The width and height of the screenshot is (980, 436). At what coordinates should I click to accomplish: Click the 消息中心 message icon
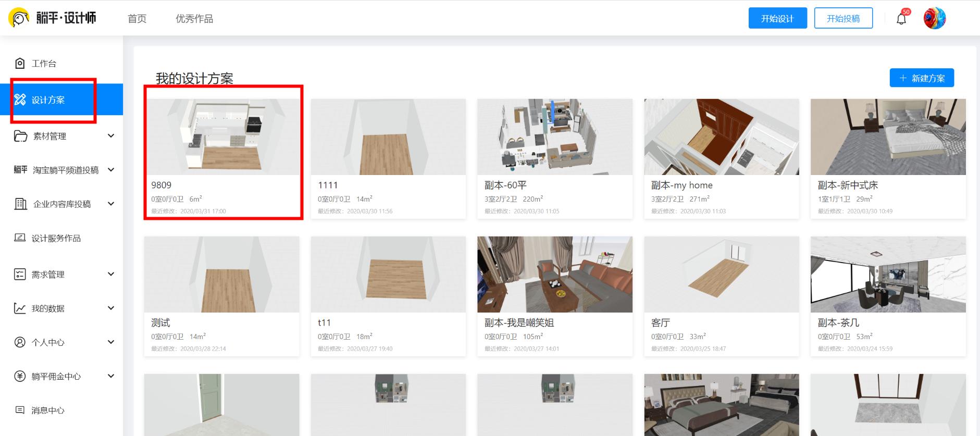[20, 410]
